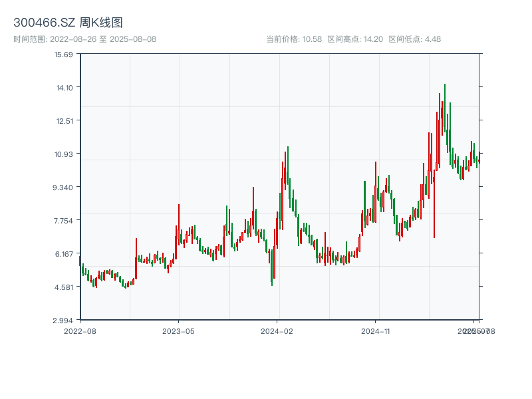Click the 2022-08 x-axis date label
The width and height of the screenshot is (532, 399).
[x=80, y=331]
